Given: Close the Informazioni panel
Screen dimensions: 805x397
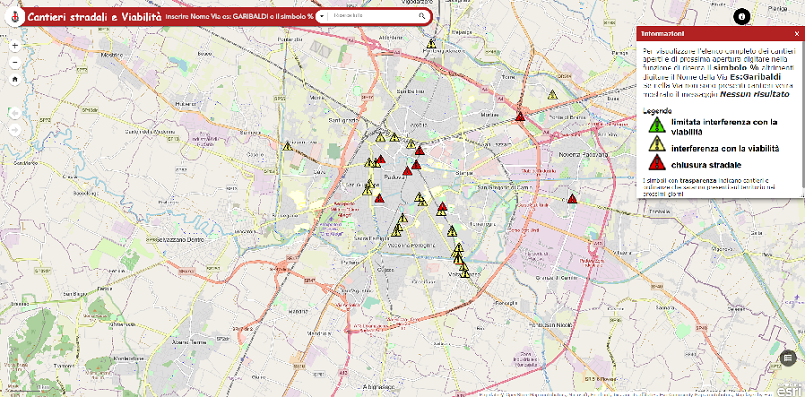Looking at the screenshot, I should tap(797, 34).
